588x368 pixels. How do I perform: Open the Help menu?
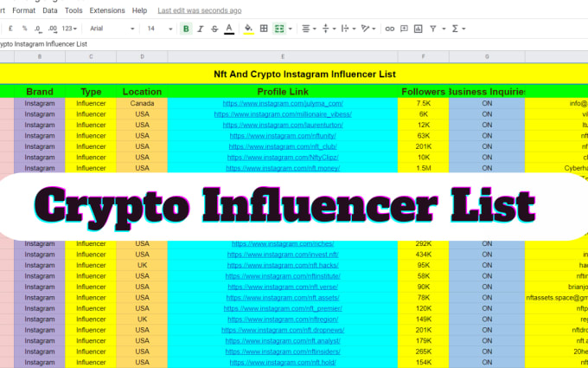pos(139,10)
